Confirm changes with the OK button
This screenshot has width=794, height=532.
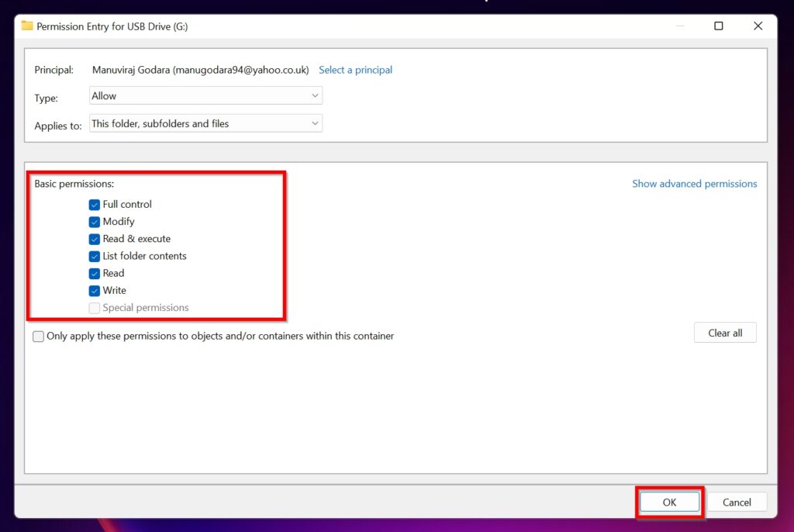pyautogui.click(x=669, y=502)
